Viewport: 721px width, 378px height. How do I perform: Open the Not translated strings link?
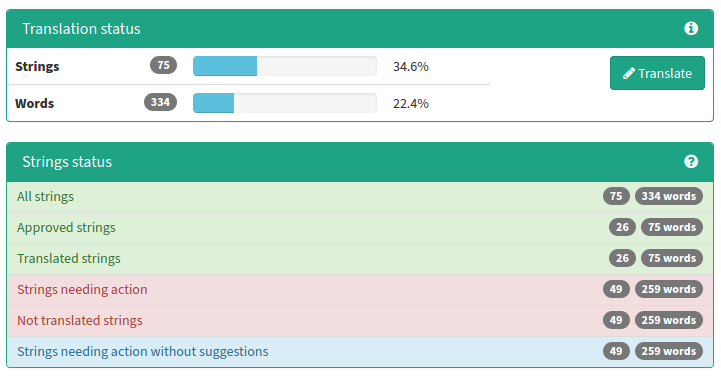click(80, 320)
